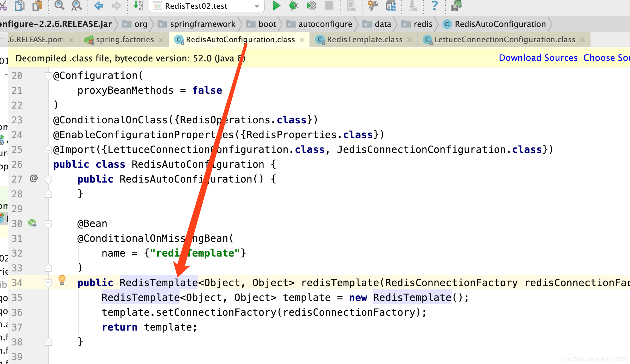Image resolution: width=630 pixels, height=364 pixels.
Task: Navigate Back with blue arrow
Action: (x=99, y=5)
